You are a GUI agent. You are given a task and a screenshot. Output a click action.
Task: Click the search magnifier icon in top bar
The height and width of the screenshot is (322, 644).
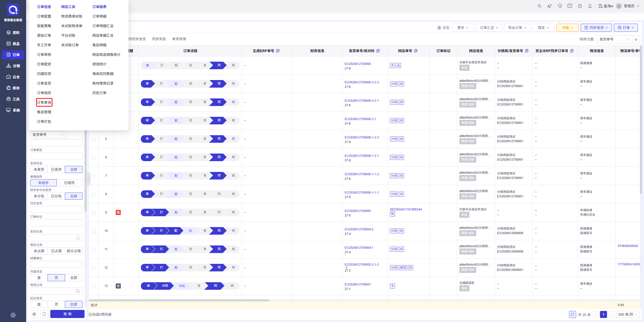pyautogui.click(x=539, y=6)
